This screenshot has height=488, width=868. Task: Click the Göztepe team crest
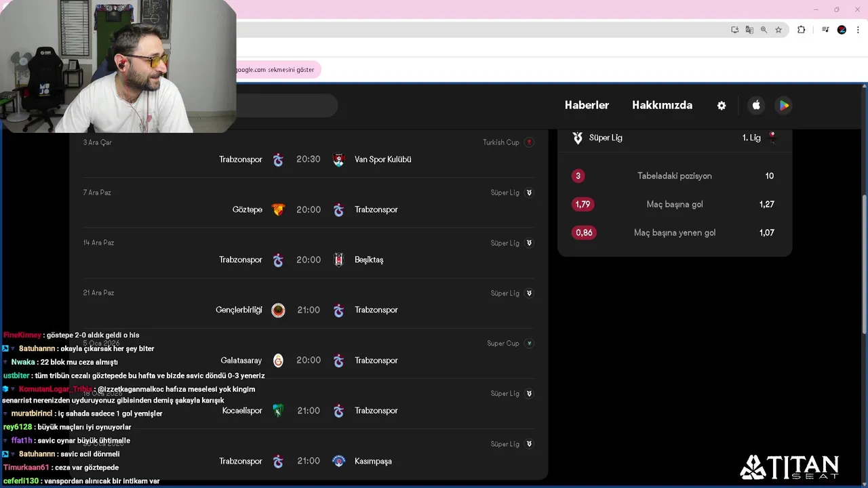click(278, 210)
